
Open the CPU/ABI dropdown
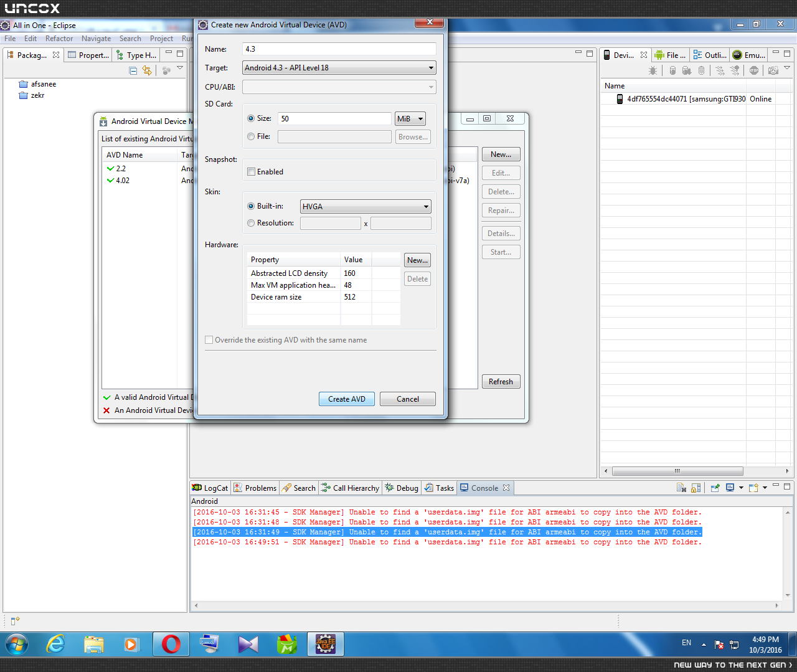click(x=339, y=87)
